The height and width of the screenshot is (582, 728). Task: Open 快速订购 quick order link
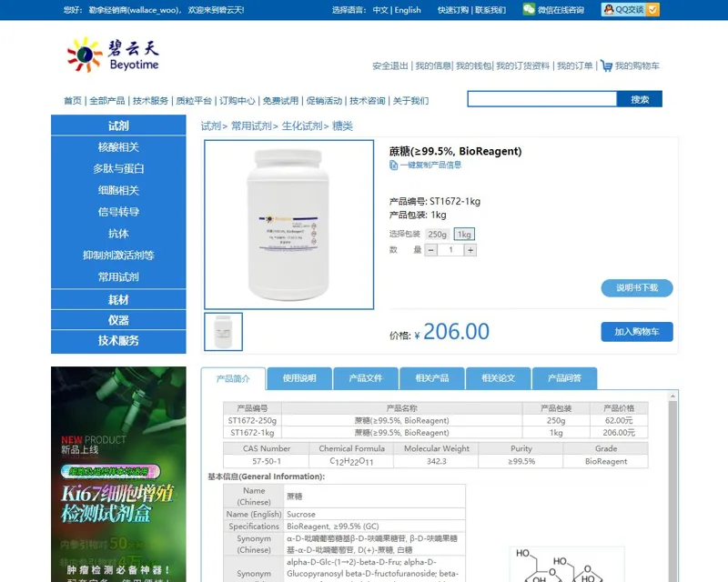pyautogui.click(x=453, y=10)
